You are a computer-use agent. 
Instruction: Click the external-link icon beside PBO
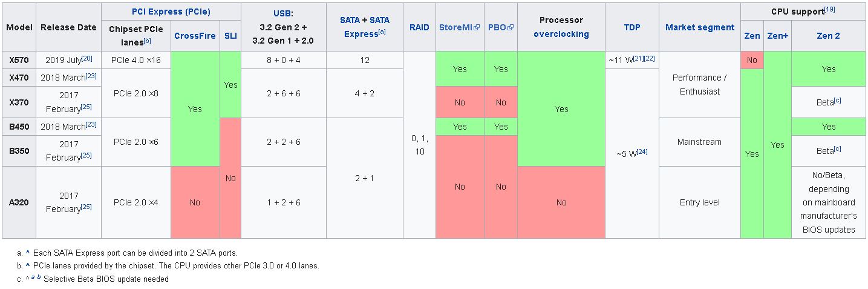point(511,28)
